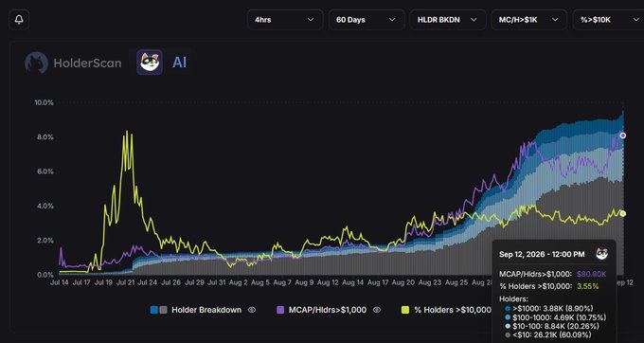Screen dimensions: 644x343
Task: Click the Aug 25 x-axis date label
Action: click(x=456, y=282)
